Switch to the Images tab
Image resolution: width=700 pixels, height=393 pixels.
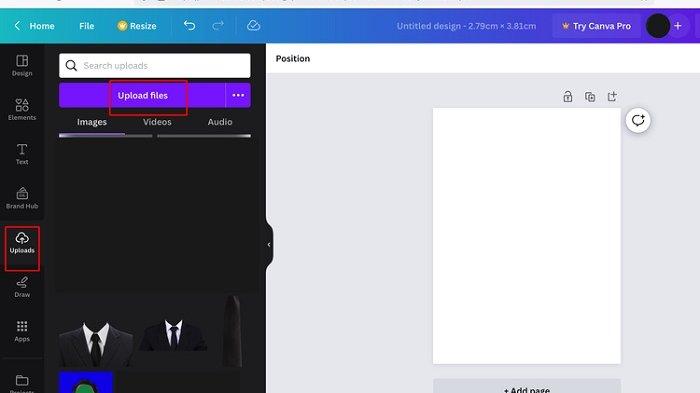[x=92, y=122]
